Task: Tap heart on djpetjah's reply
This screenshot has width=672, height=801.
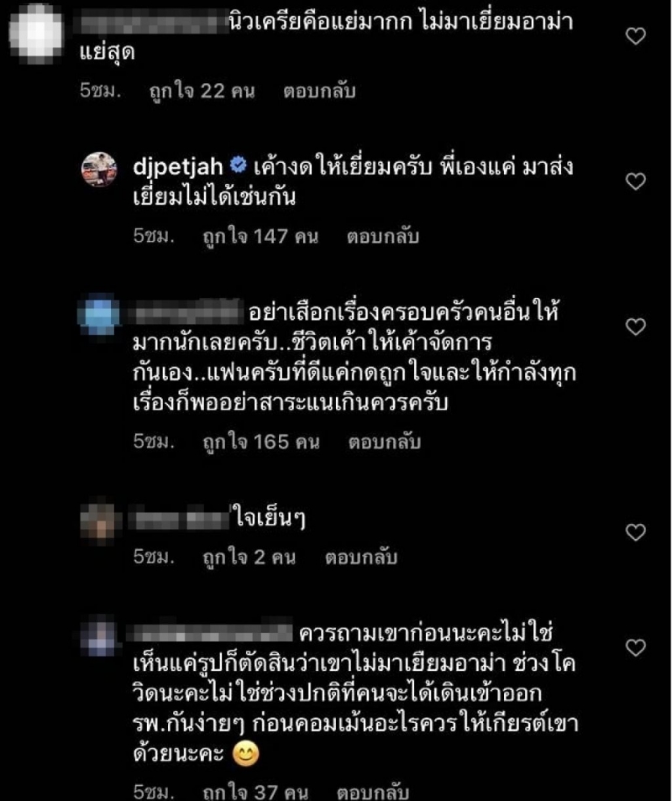Action: [x=636, y=181]
